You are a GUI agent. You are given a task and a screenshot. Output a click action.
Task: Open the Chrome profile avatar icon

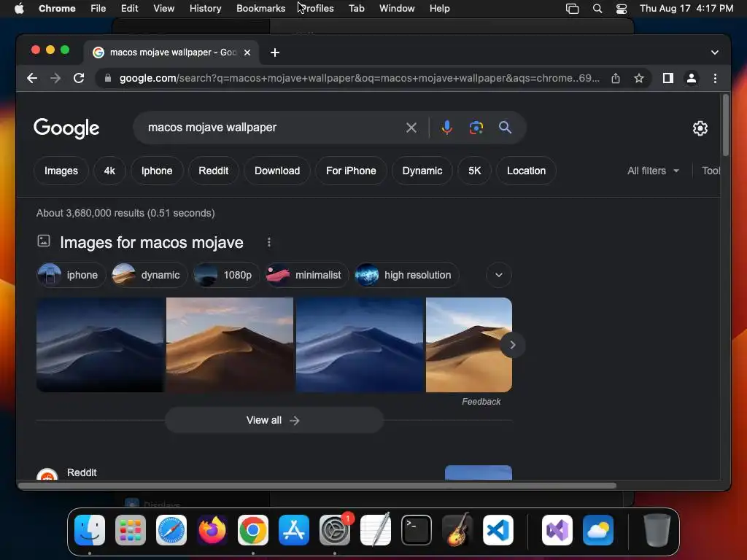click(x=692, y=78)
